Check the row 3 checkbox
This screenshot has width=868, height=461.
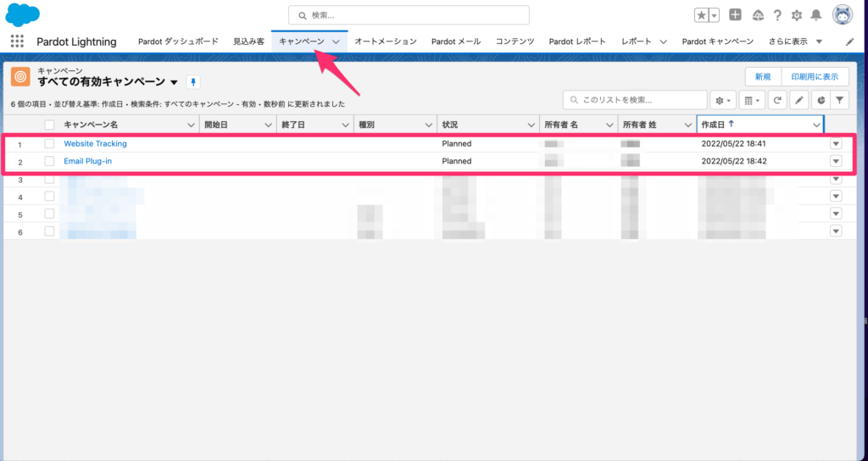click(x=50, y=180)
